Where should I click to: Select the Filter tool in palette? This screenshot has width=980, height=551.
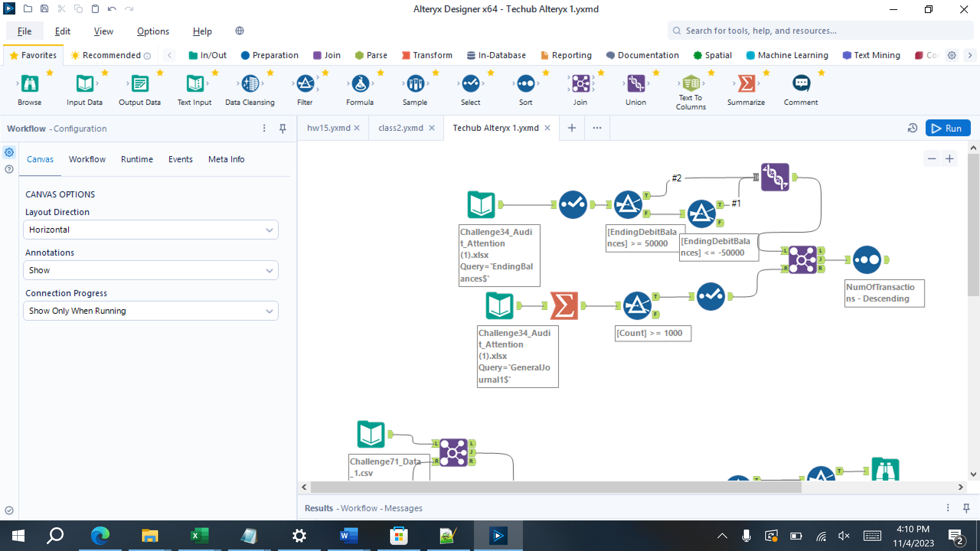point(305,83)
